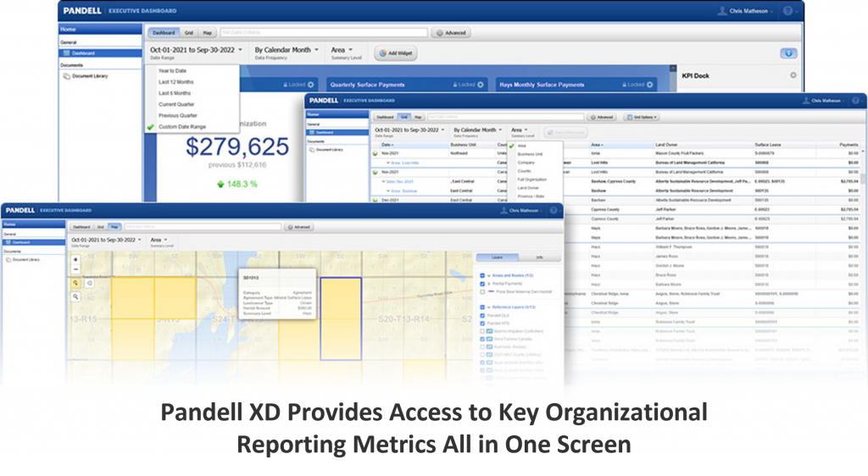Click Document Library icon in map window sidebar
868x476 pixels.
coord(8,259)
